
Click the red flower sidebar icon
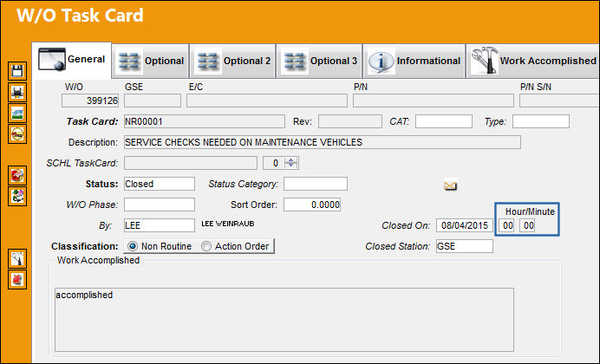click(x=17, y=175)
